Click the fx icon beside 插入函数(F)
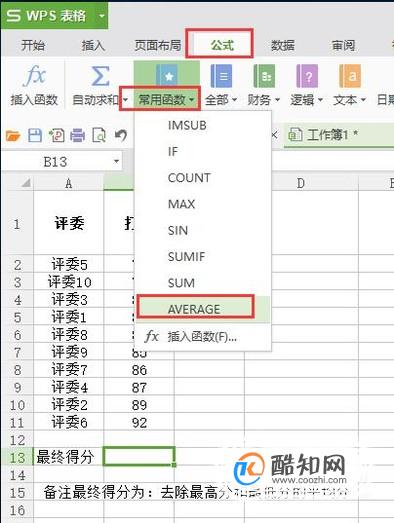The width and height of the screenshot is (394, 523). (152, 336)
